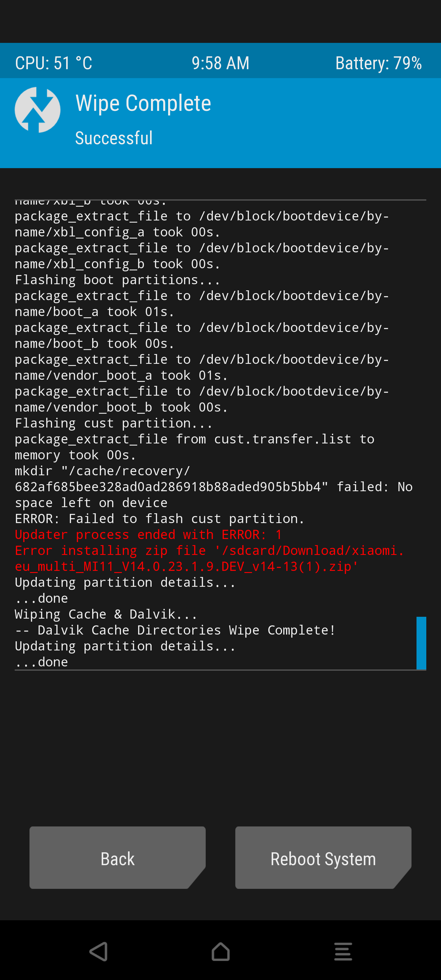Click the ERROR: Failed to flash cust line
The height and width of the screenshot is (980, 441).
(x=160, y=518)
